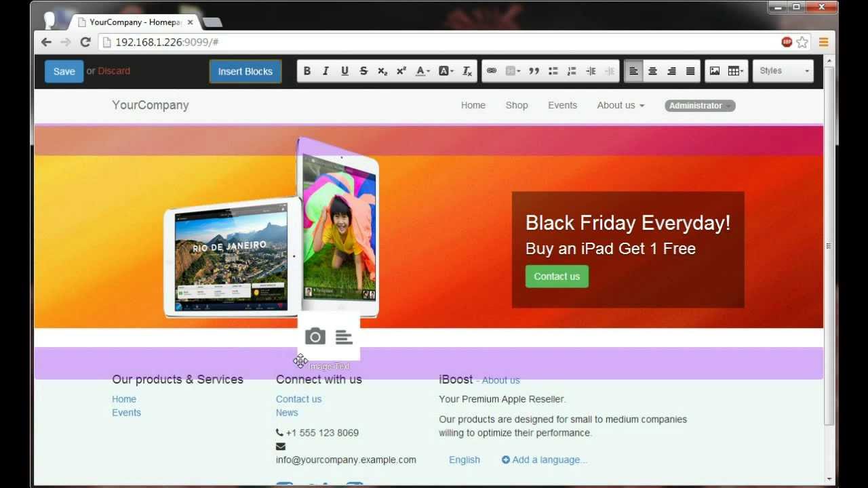Click the remove format icon
The height and width of the screenshot is (488, 868).
click(x=467, y=71)
